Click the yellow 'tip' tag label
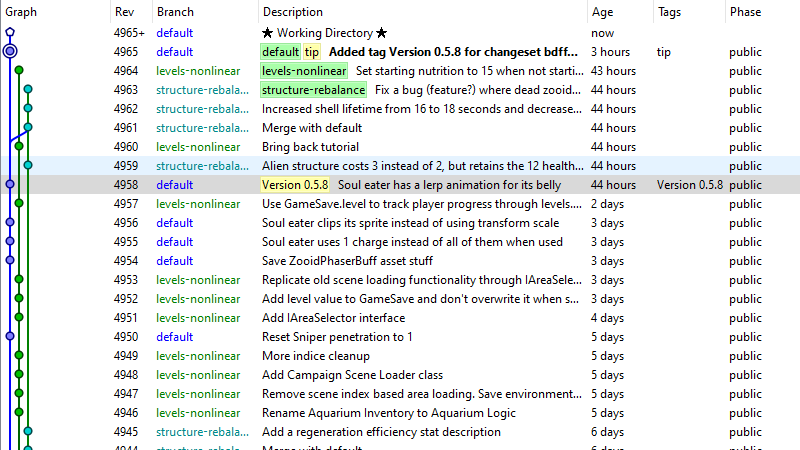 coord(312,52)
